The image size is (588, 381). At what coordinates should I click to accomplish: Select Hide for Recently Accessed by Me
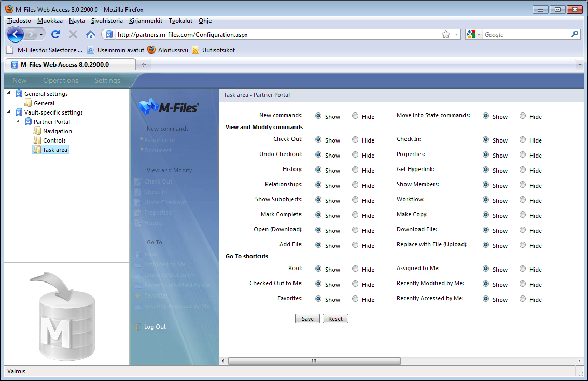tap(522, 299)
